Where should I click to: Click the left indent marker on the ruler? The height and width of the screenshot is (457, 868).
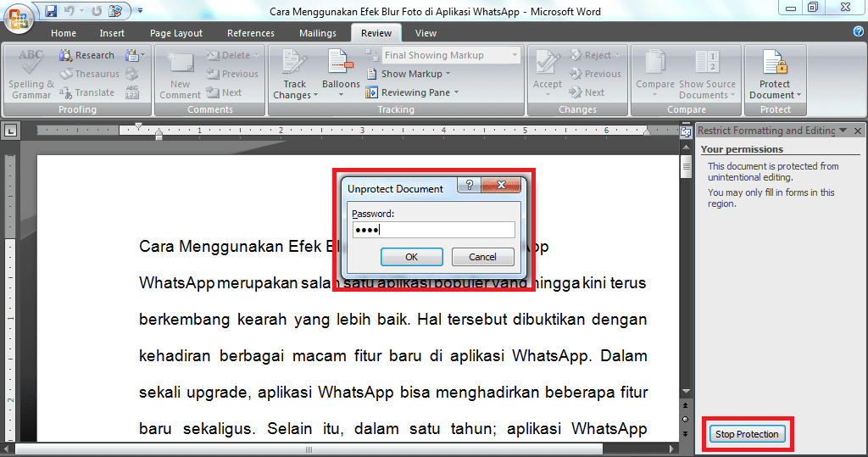click(159, 133)
